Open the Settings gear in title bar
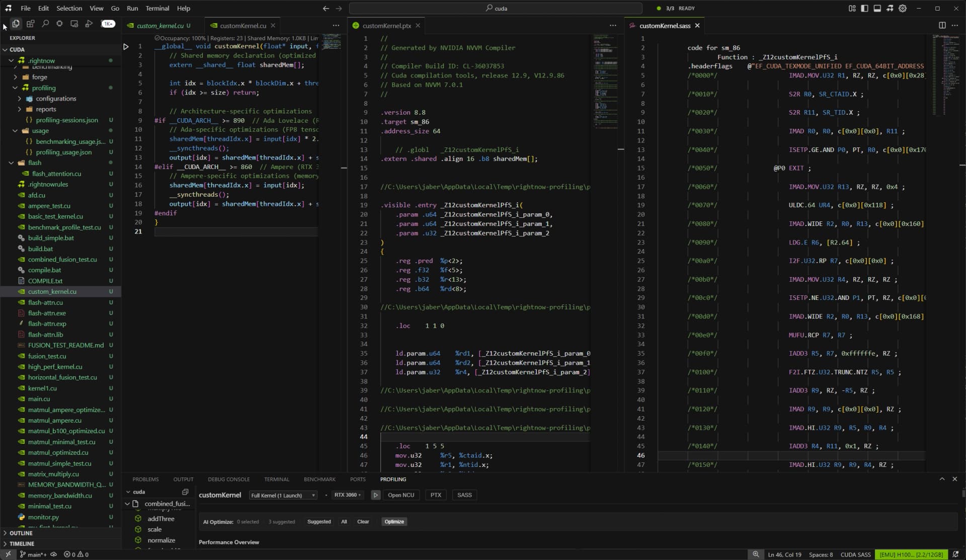 click(903, 8)
